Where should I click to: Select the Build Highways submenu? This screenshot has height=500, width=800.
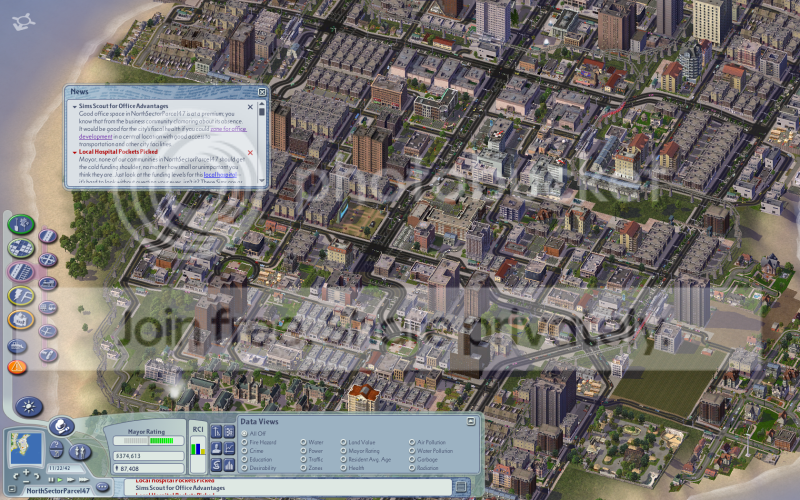point(47,260)
